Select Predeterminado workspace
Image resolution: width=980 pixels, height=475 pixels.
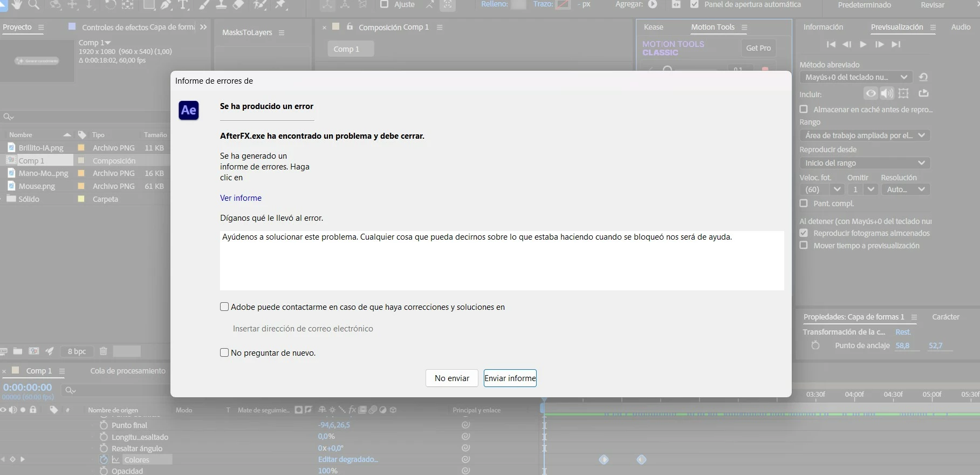point(864,5)
